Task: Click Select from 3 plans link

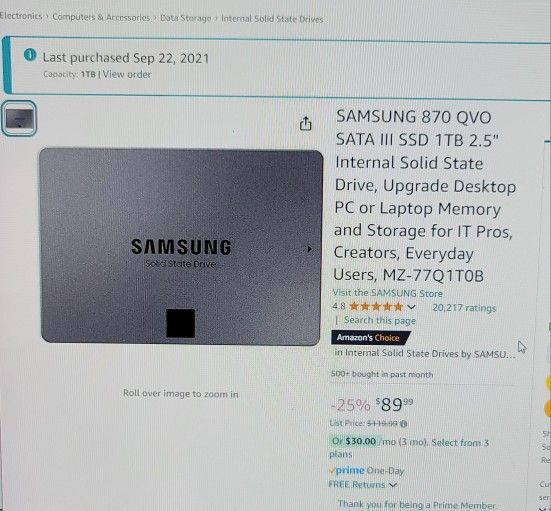Action: pos(409,448)
